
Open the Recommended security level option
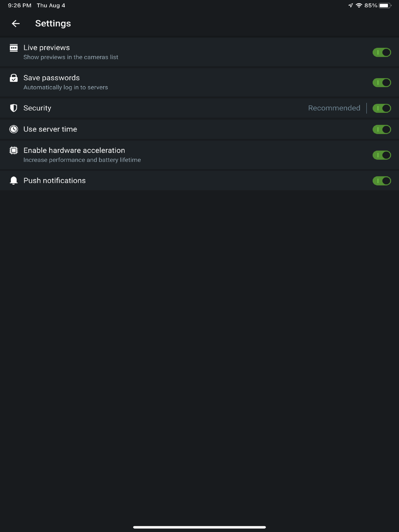coord(334,108)
